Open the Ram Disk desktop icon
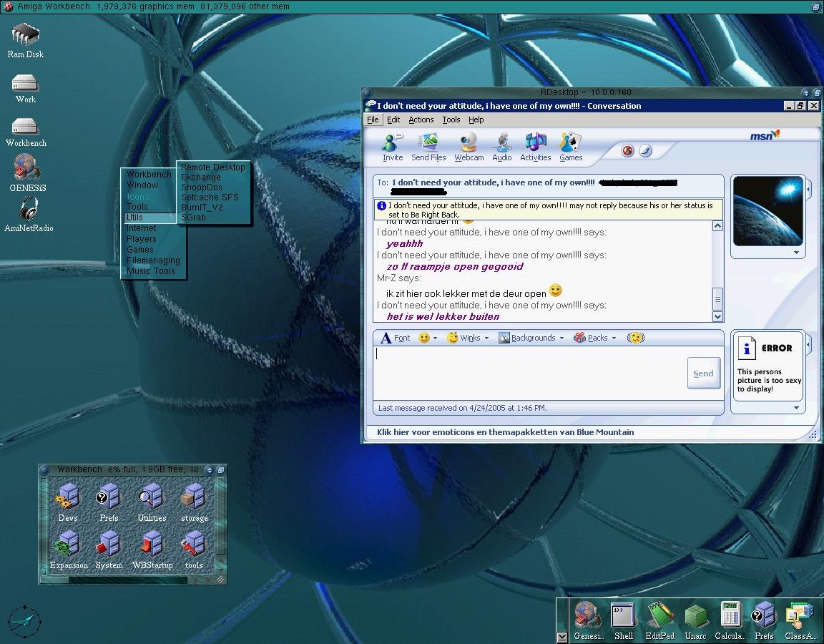Image resolution: width=824 pixels, height=644 pixels. pyautogui.click(x=25, y=40)
